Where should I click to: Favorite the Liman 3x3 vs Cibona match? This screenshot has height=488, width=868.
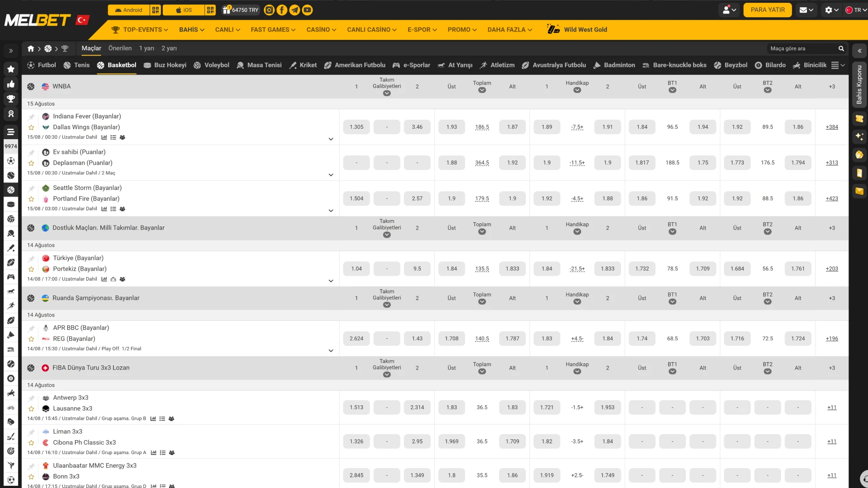[x=31, y=443]
